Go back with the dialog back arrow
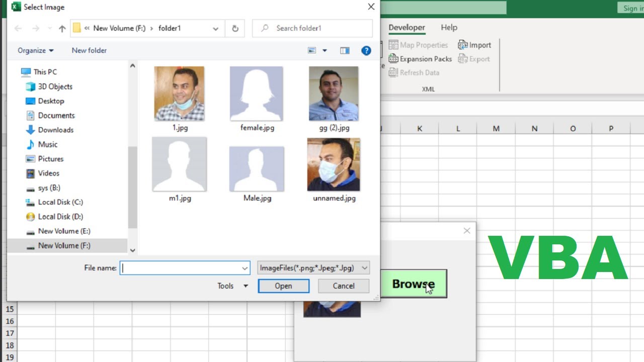Screen dimensions: 644x362 [x=18, y=29]
